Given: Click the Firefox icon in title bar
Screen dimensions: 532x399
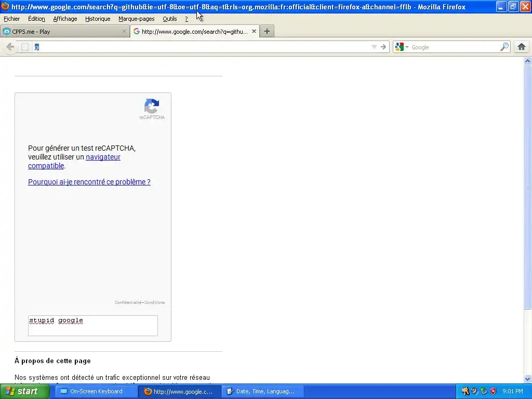Looking at the screenshot, I should click(5, 6).
